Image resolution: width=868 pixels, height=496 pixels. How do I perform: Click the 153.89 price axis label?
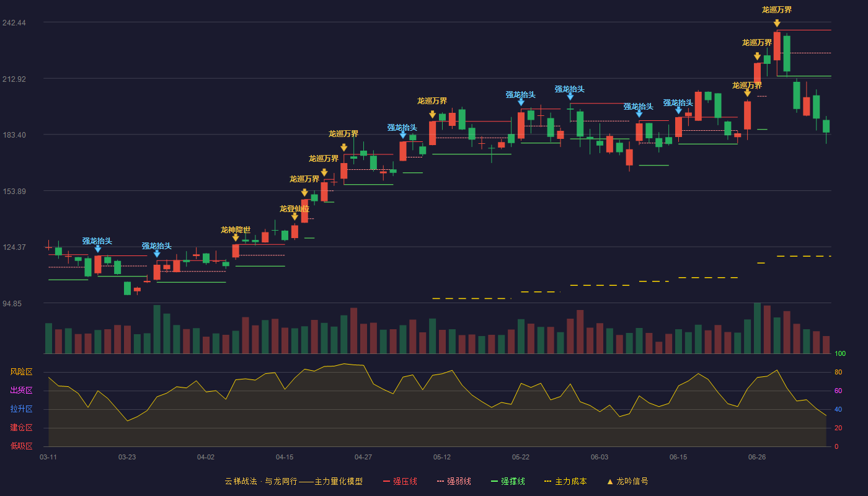tap(14, 191)
